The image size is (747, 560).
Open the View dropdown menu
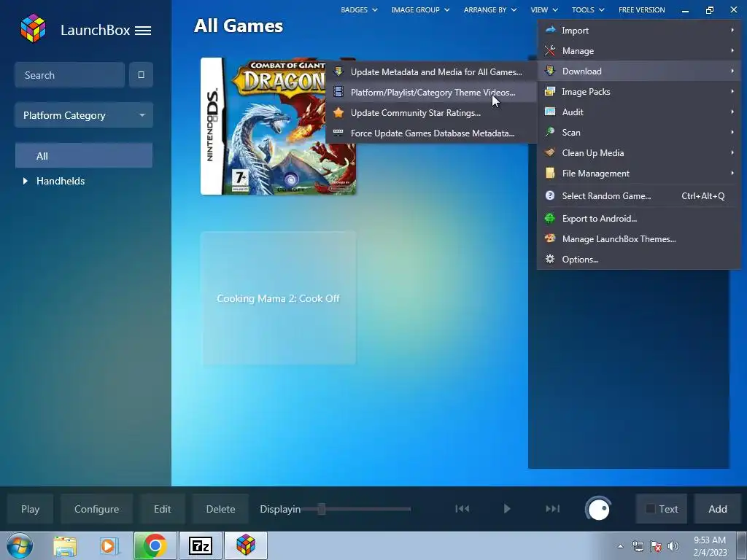pyautogui.click(x=544, y=9)
